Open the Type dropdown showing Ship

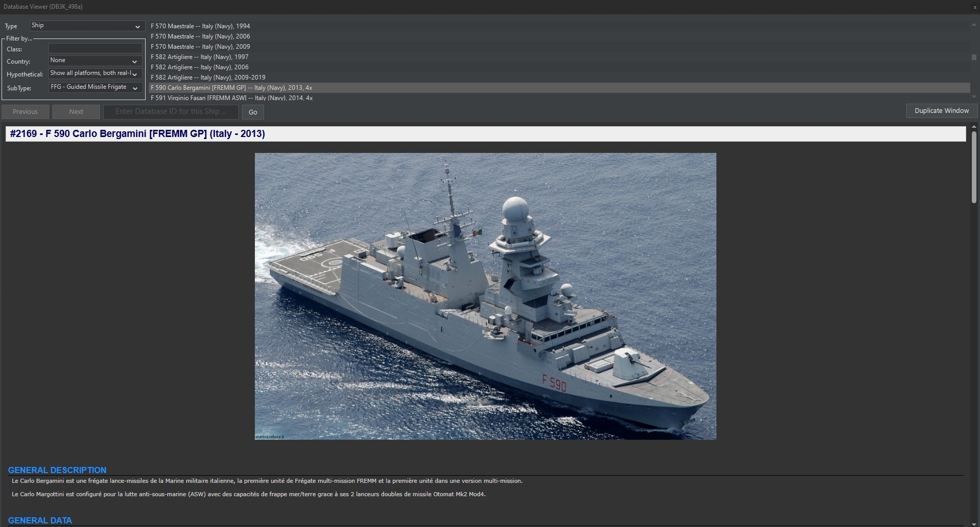point(86,26)
